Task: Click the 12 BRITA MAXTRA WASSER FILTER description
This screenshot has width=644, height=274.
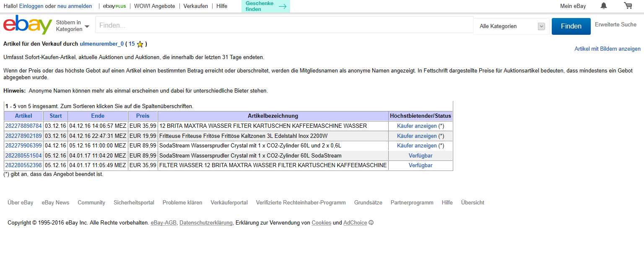Action: point(263,126)
